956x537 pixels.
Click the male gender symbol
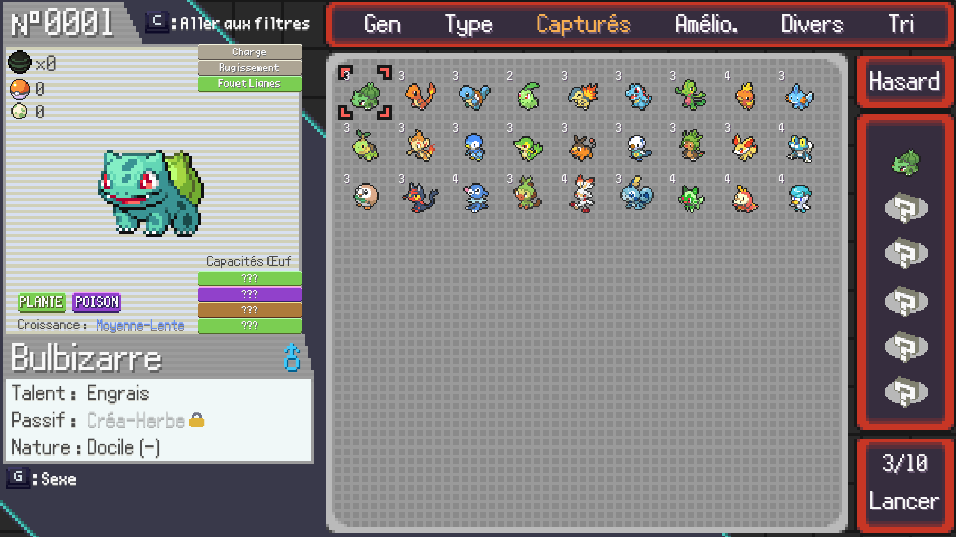pyautogui.click(x=292, y=358)
